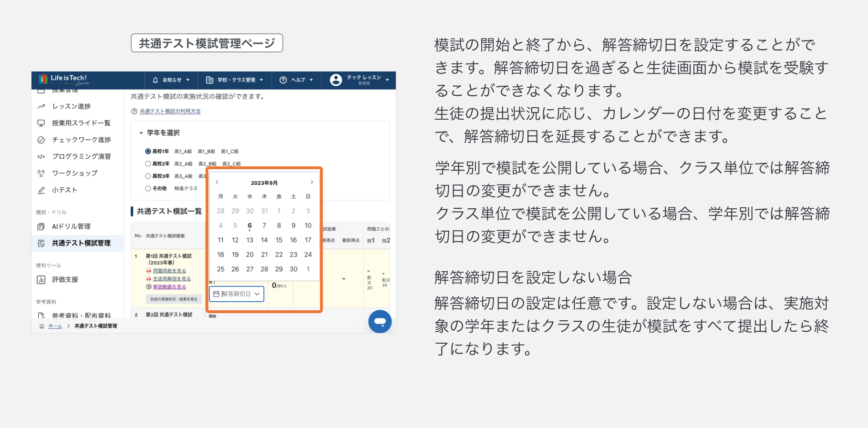Open the 共通テスト模試の利用方法 link
The width and height of the screenshot is (868, 428).
(170, 112)
